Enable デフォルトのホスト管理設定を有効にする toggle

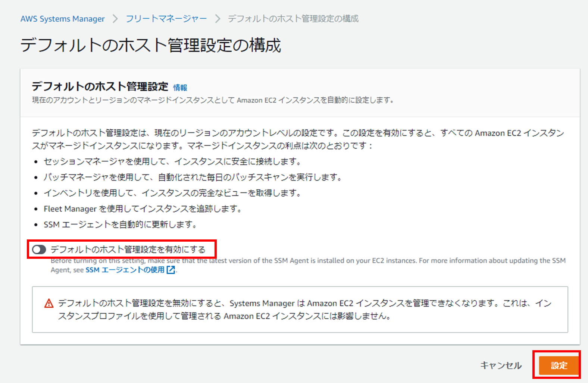(39, 249)
